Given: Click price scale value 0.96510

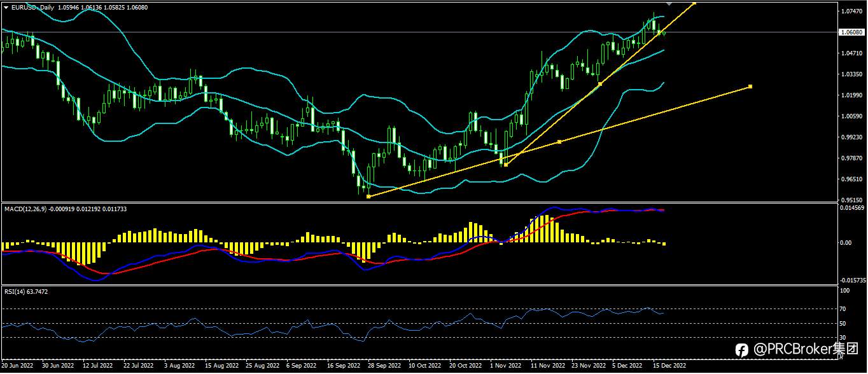Looking at the screenshot, I should coord(851,179).
